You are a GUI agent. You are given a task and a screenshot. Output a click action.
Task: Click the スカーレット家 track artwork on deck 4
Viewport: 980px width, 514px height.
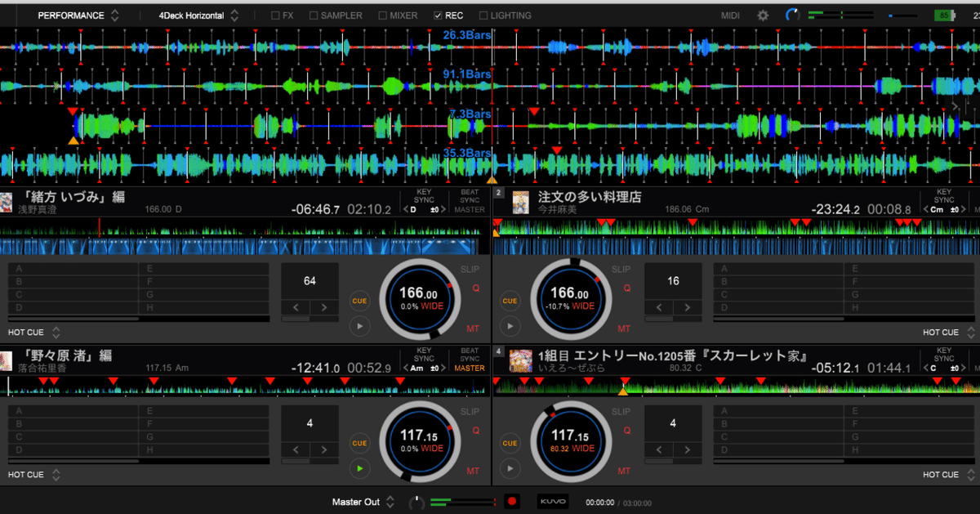point(522,360)
